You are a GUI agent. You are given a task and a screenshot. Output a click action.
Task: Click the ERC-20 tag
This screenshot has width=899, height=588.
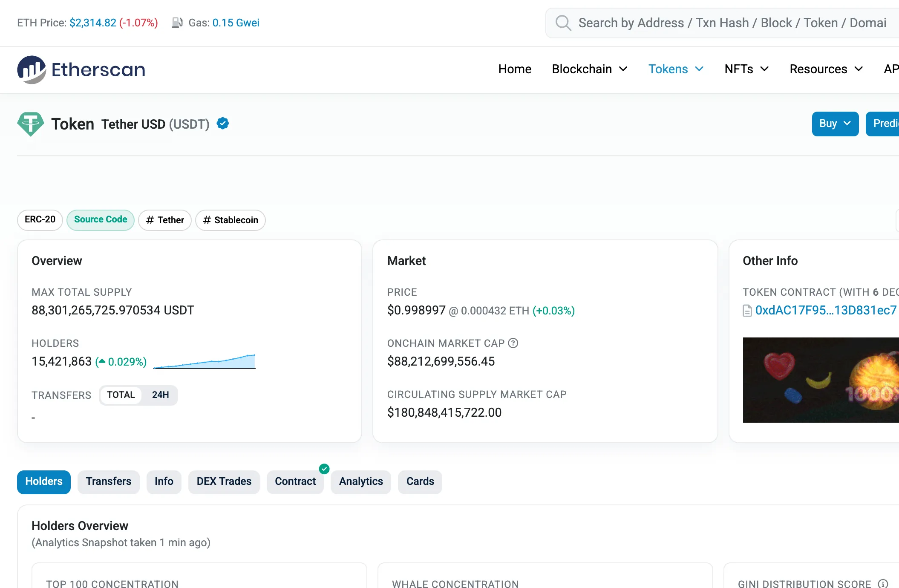40,220
